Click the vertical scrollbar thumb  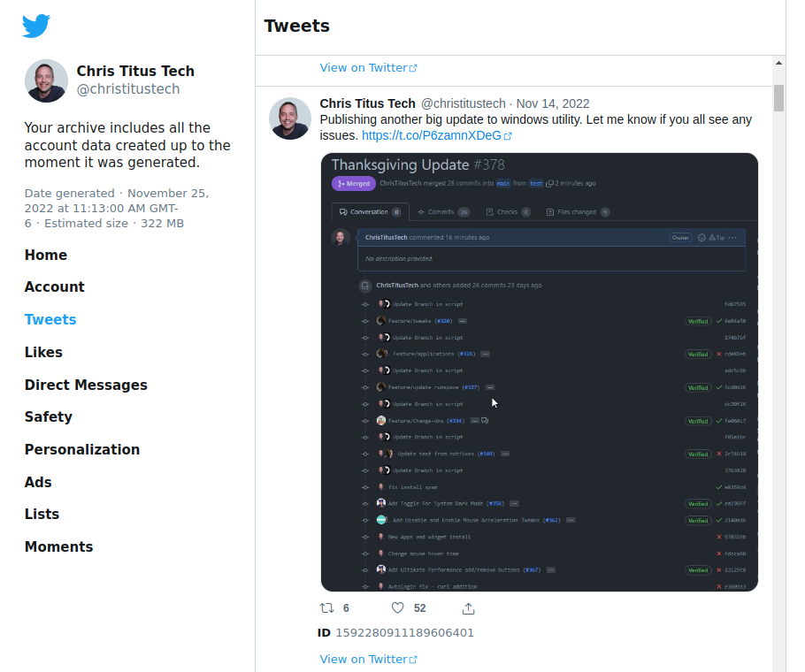(x=778, y=97)
